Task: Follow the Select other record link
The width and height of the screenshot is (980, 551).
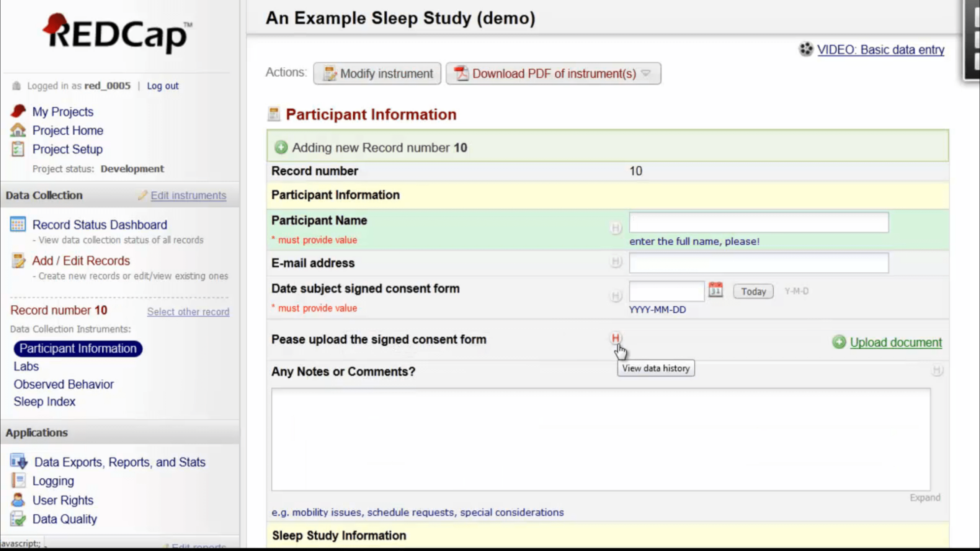Action: [188, 312]
